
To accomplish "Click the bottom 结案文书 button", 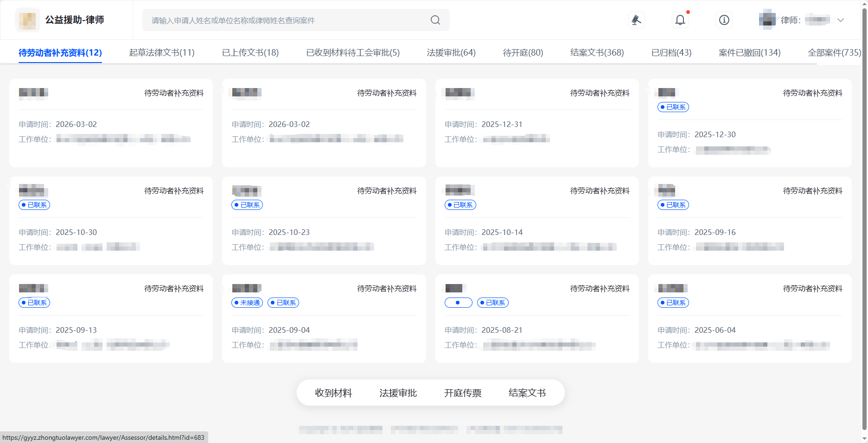I will pyautogui.click(x=527, y=393).
